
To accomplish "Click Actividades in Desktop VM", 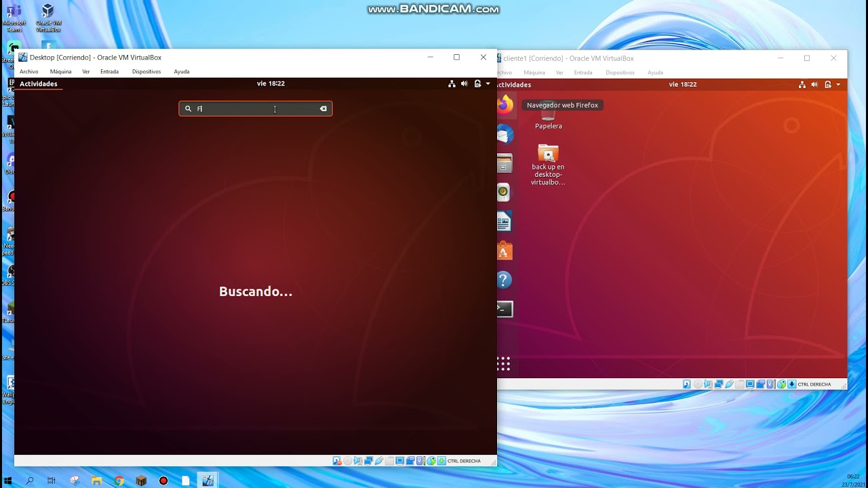I will [x=39, y=84].
